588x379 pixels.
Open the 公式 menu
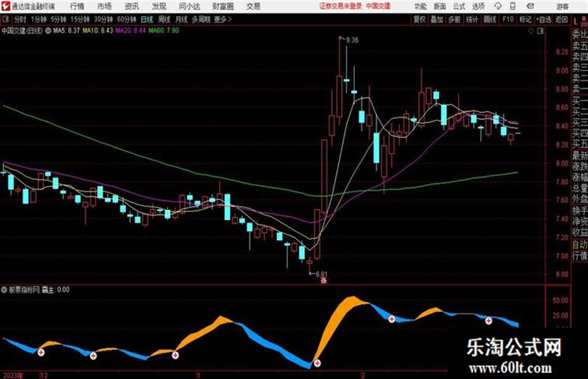(x=459, y=6)
